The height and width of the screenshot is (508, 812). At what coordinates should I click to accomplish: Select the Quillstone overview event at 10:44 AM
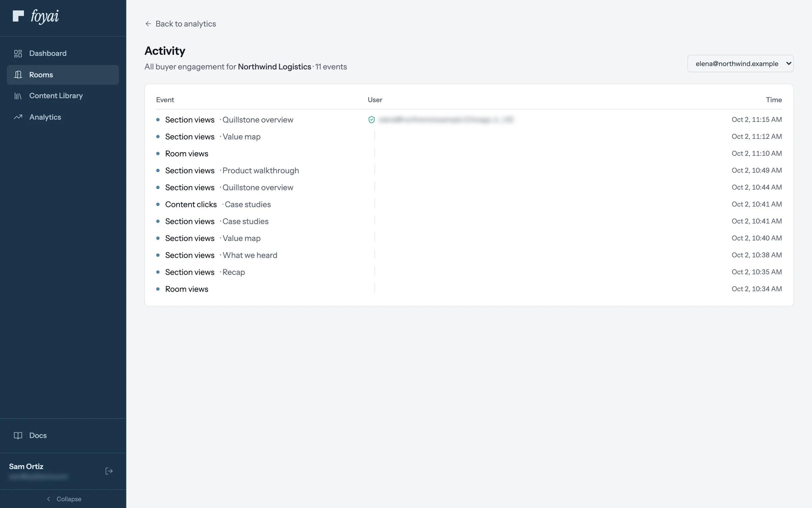coord(469,187)
